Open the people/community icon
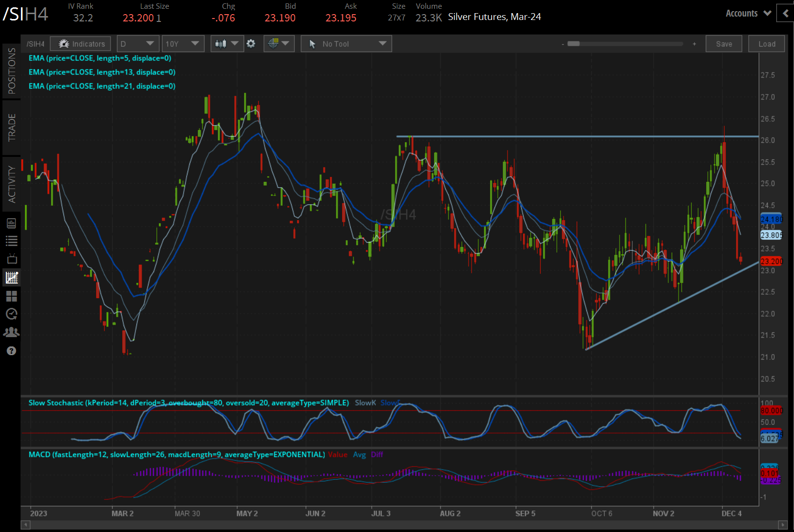Screen dimensions: 794x532 click(11, 332)
